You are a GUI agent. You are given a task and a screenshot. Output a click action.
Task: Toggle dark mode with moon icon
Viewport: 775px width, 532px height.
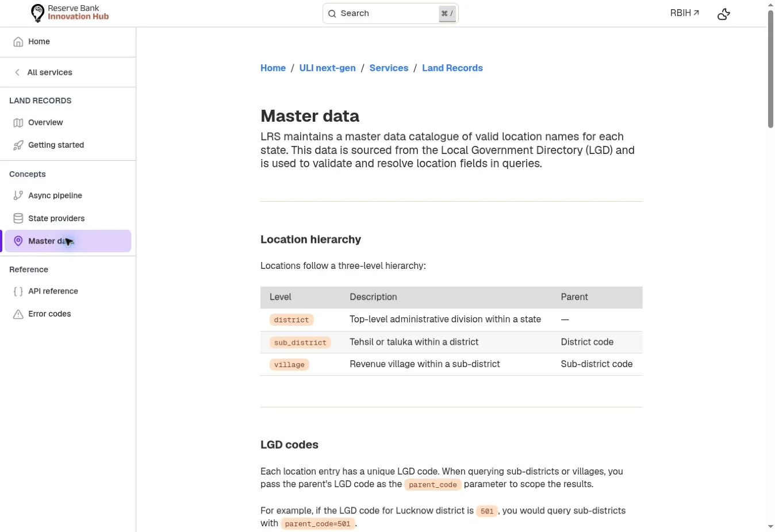pyautogui.click(x=724, y=14)
